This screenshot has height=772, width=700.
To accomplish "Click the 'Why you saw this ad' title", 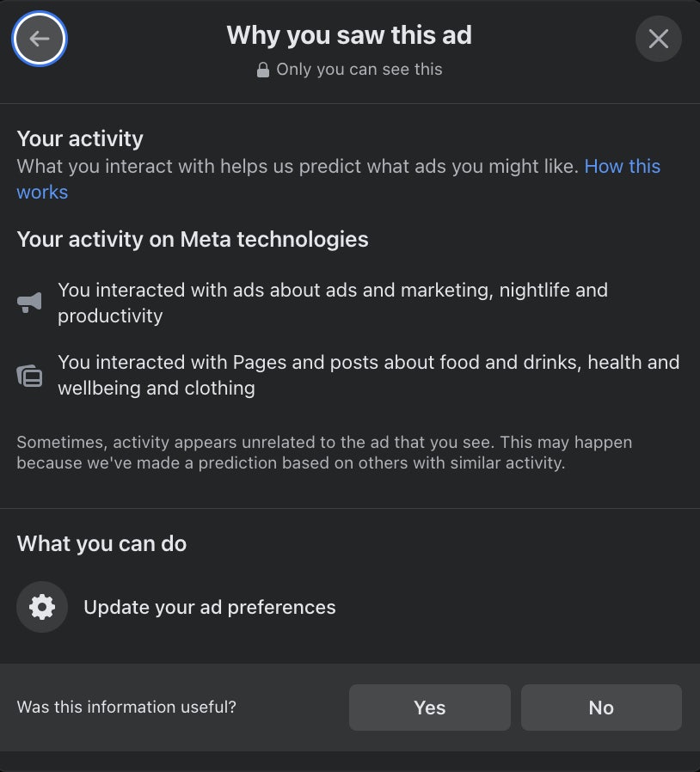I will coord(349,35).
